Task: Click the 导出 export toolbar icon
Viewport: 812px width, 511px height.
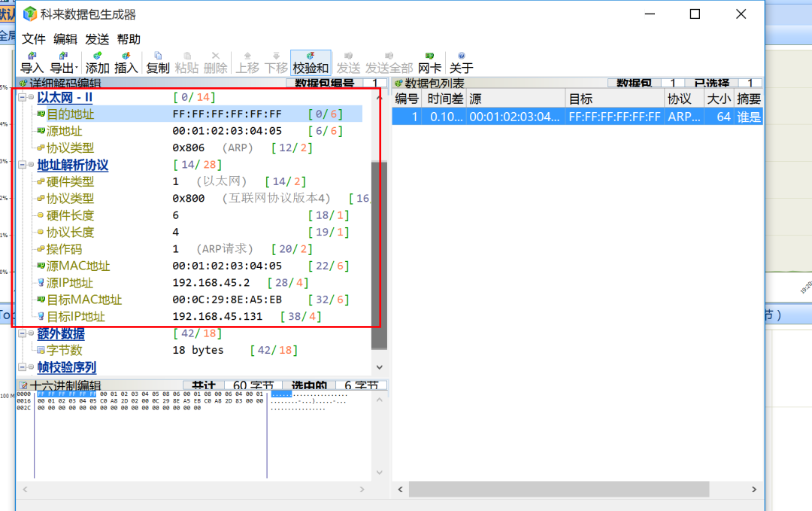Action: 63,60
